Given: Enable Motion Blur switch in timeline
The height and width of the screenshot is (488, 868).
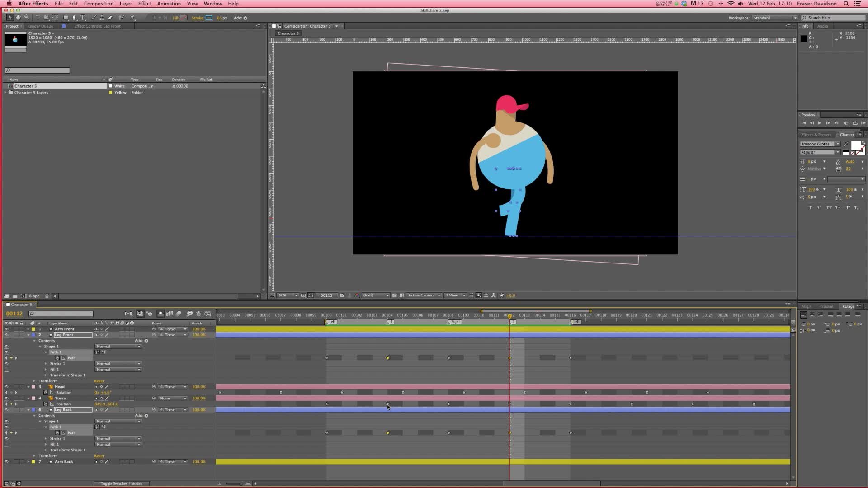Looking at the screenshot, I should coord(179,314).
